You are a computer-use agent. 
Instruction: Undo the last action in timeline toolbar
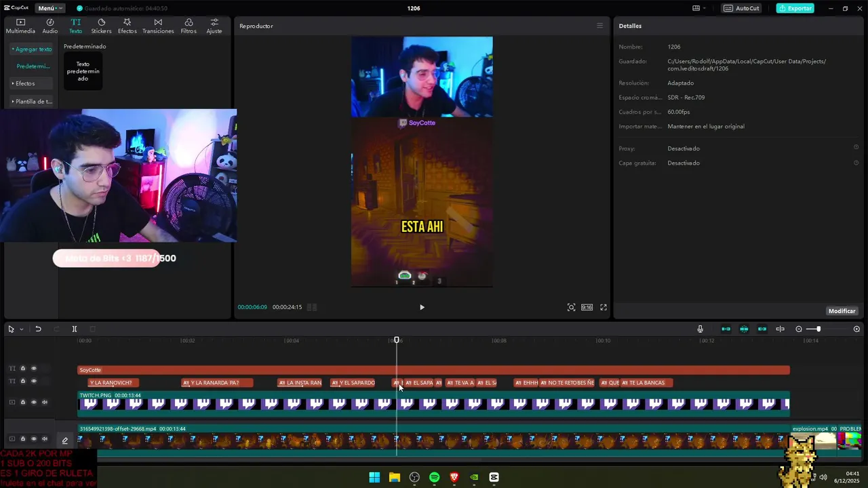[38, 329]
